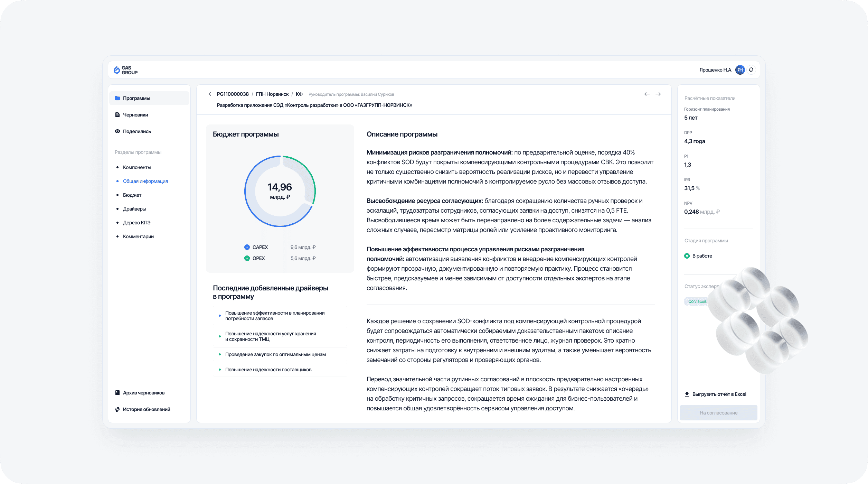The height and width of the screenshot is (484, 868).
Task: Select the Бюджет section
Action: [x=132, y=195]
